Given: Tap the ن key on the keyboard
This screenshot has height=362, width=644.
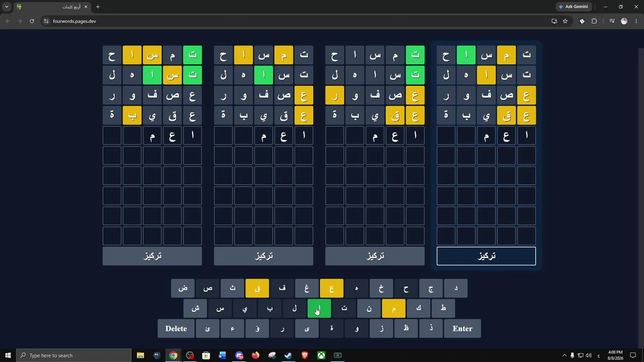Looking at the screenshot, I should (369, 308).
